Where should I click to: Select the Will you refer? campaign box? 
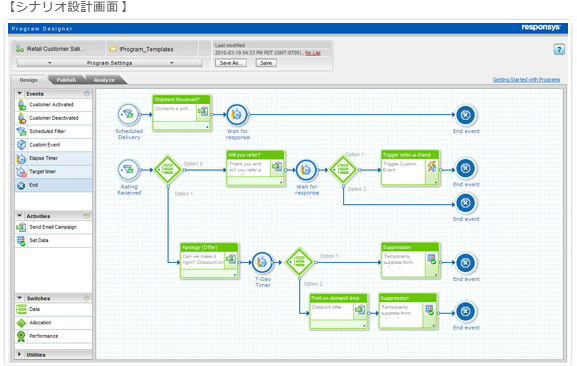(x=255, y=168)
